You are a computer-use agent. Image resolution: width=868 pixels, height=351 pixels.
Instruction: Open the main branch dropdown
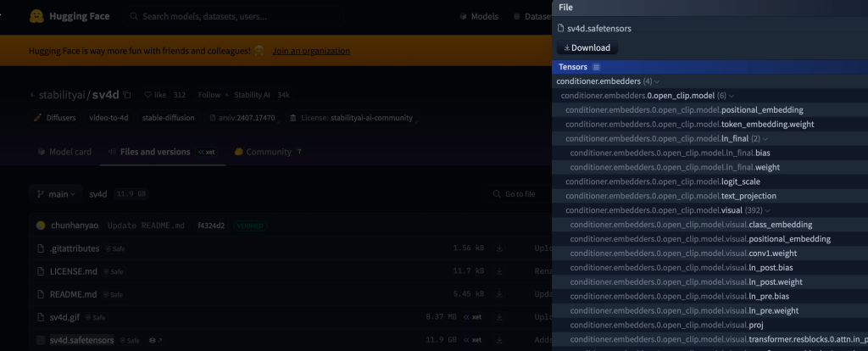pos(56,194)
